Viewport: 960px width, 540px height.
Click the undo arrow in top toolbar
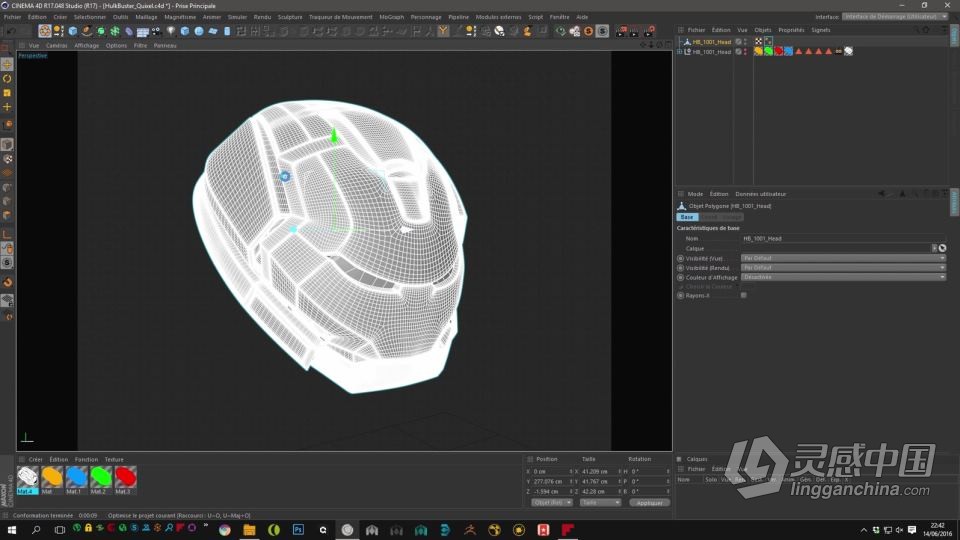(10, 31)
